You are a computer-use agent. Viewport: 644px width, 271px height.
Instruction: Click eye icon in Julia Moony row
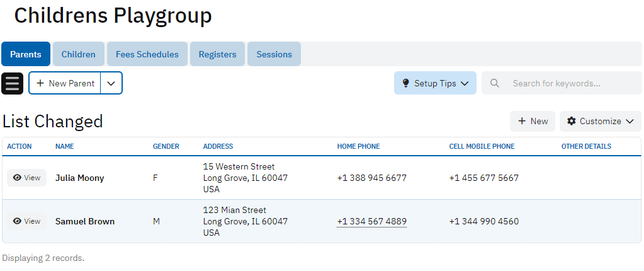pyautogui.click(x=17, y=178)
